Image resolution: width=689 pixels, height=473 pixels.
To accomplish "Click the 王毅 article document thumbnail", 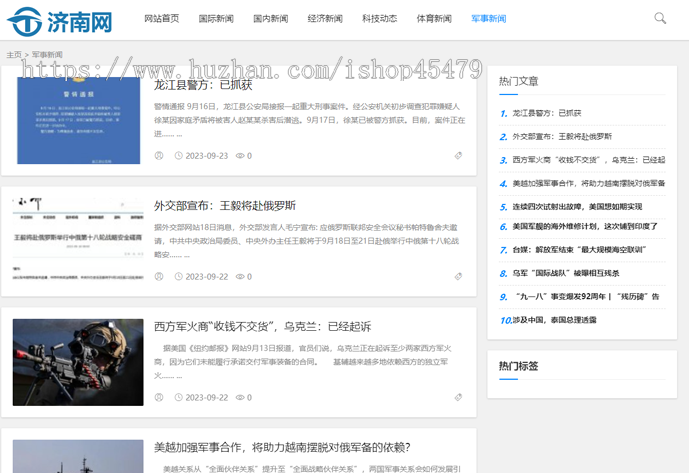I will click(78, 241).
